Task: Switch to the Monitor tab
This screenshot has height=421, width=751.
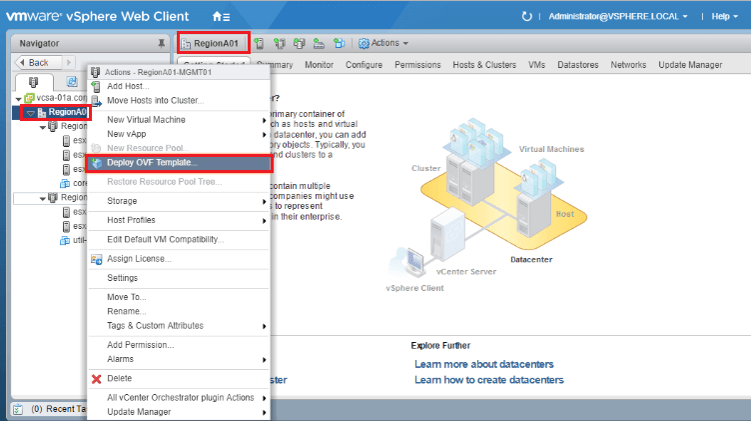Action: pos(319,65)
